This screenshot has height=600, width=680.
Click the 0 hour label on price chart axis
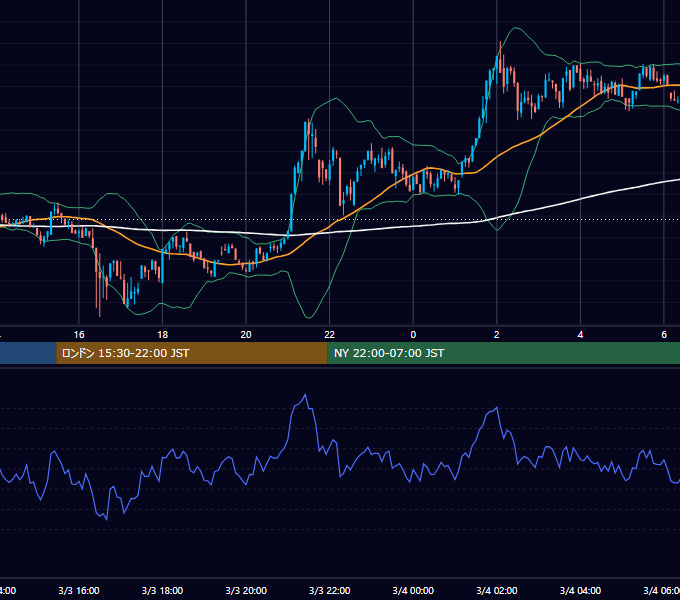[413, 335]
